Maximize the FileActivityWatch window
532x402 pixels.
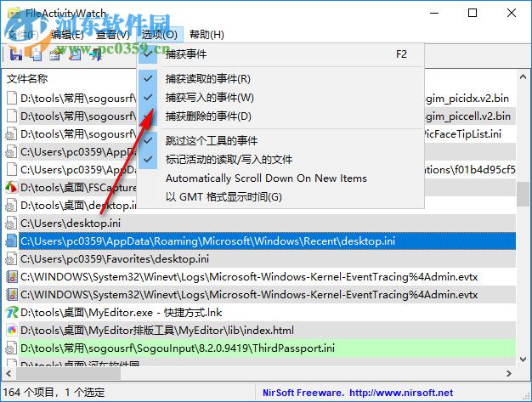473,13
